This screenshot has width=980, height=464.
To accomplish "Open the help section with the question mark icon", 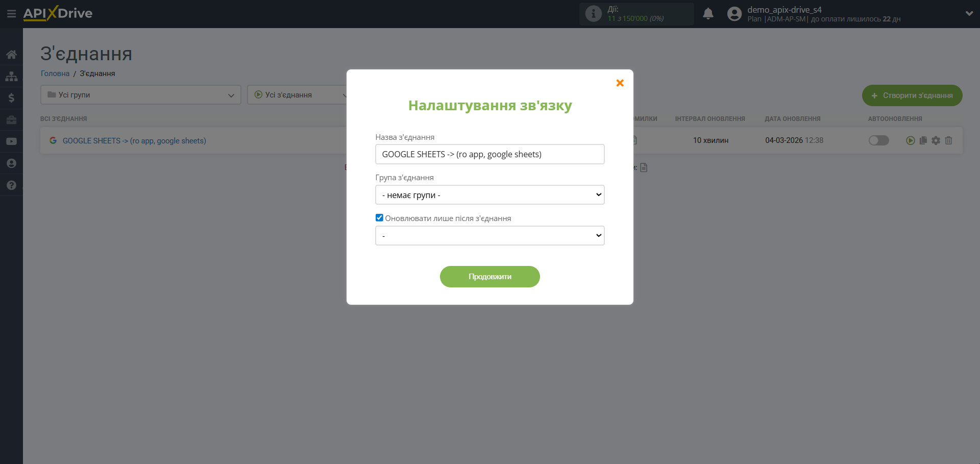I will coord(11,185).
